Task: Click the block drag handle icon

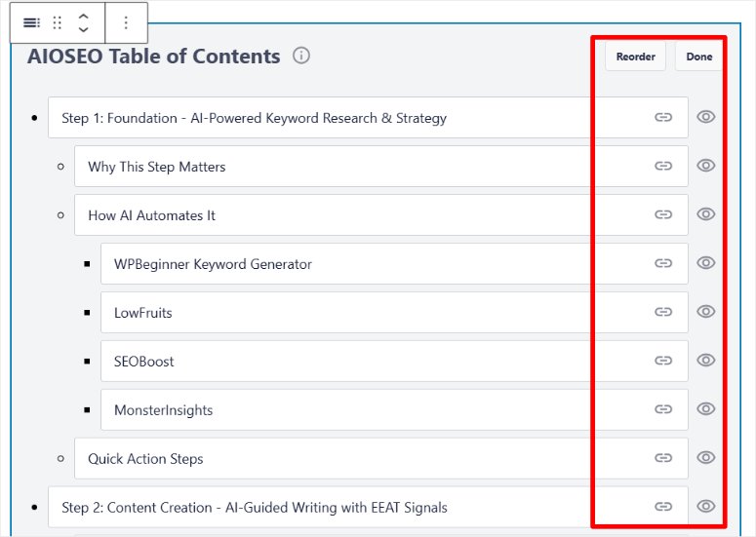Action: tap(58, 22)
